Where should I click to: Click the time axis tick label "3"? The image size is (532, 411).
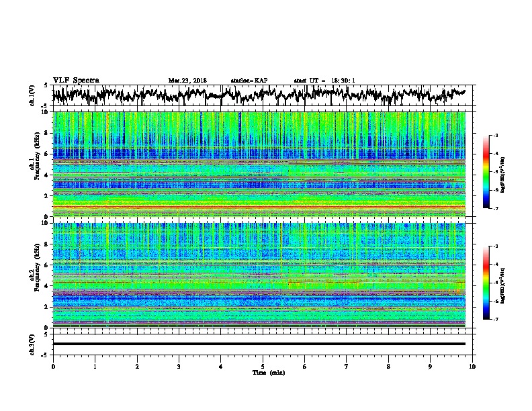pos(179,367)
